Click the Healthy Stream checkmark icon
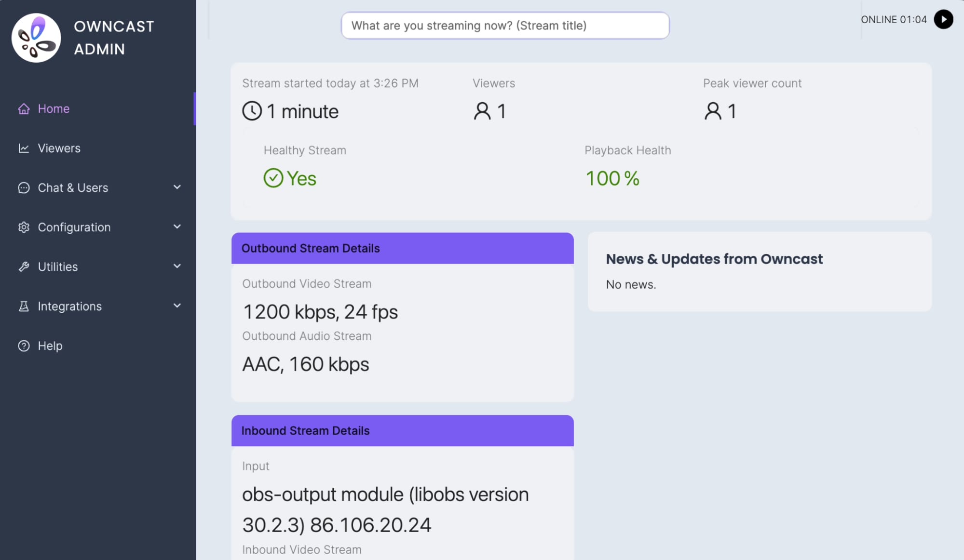Image resolution: width=964 pixels, height=560 pixels. click(x=273, y=178)
